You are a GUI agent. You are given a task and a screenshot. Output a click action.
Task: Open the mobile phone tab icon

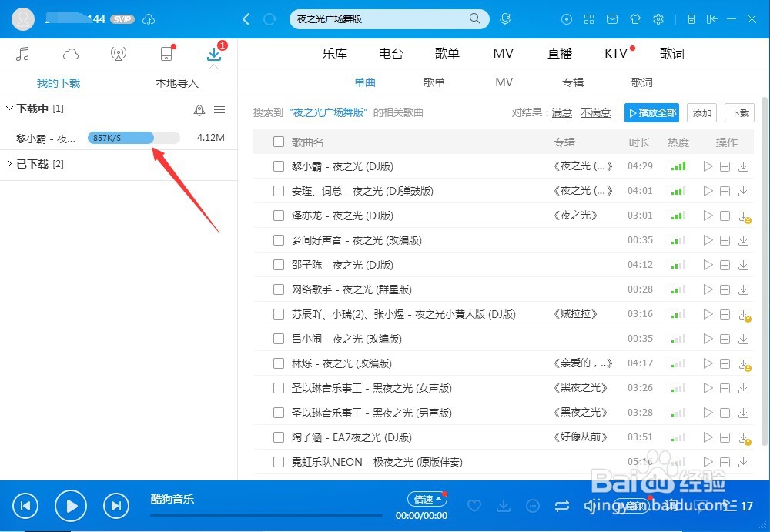(167, 53)
